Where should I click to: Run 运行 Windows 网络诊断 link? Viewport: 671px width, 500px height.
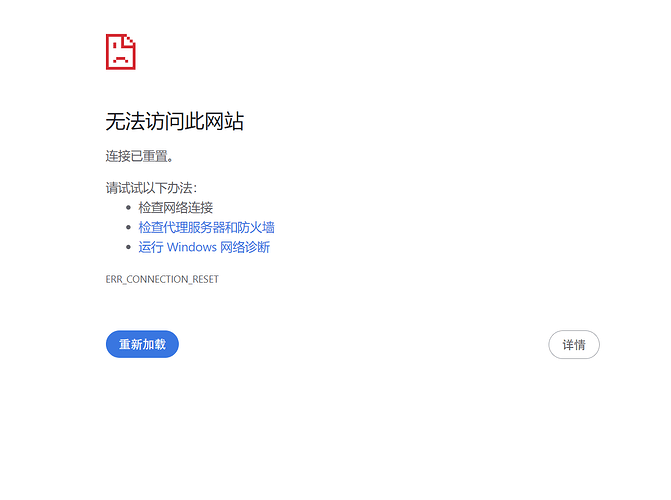(x=204, y=247)
